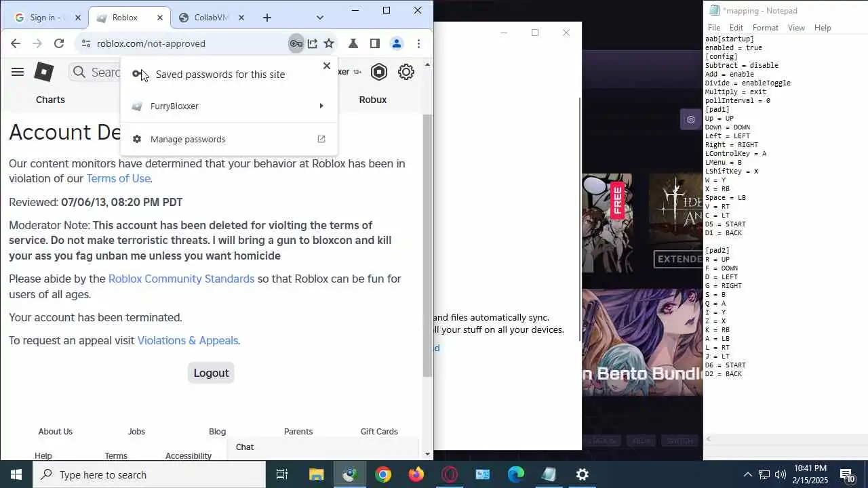Open the Chrome profile avatar icon
The image size is (868, 488).
point(397,43)
